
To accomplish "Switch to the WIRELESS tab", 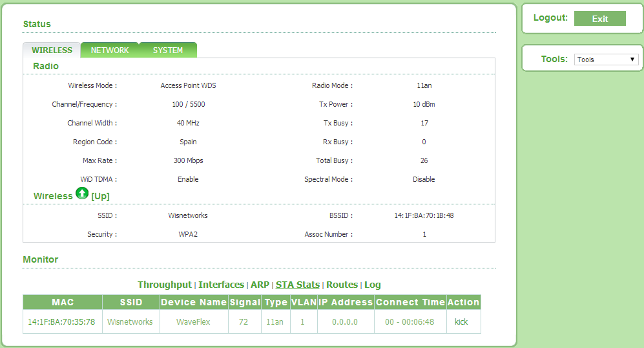I will coord(52,50).
